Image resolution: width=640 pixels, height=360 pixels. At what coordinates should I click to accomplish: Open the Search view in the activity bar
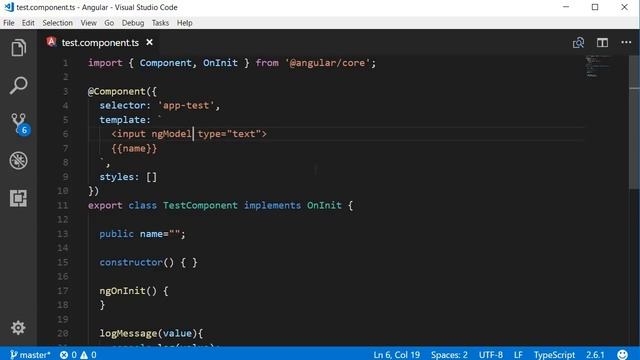point(18,85)
